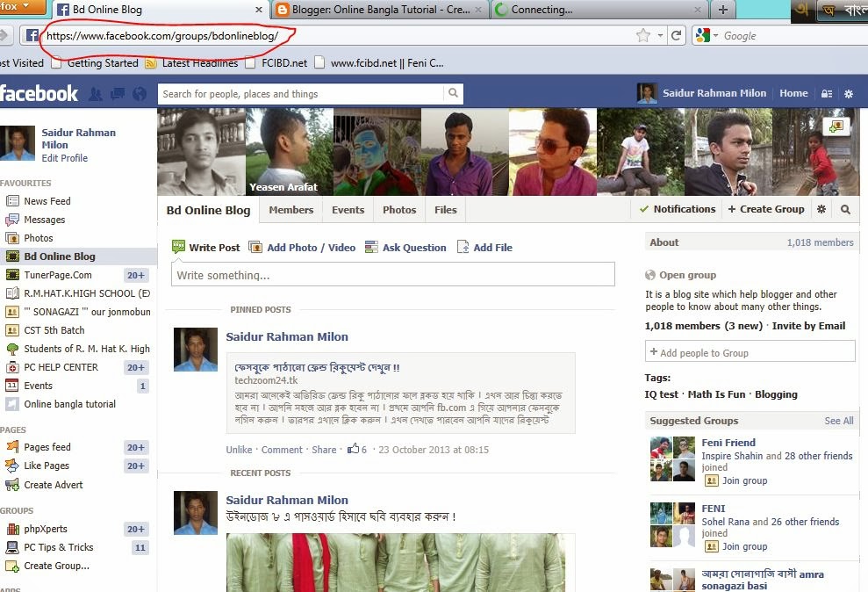Click the PC HELP CENTER group icon
Image resolution: width=868 pixels, height=592 pixels.
coord(12,367)
